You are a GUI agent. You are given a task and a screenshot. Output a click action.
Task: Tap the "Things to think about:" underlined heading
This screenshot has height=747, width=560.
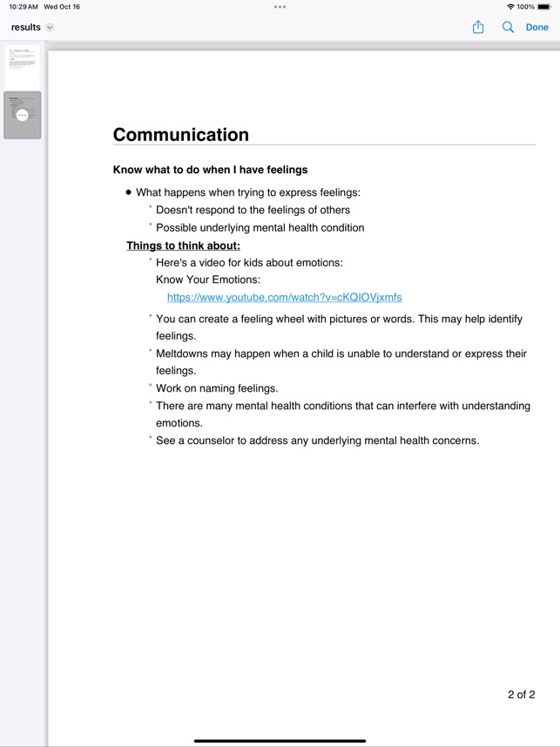click(183, 246)
